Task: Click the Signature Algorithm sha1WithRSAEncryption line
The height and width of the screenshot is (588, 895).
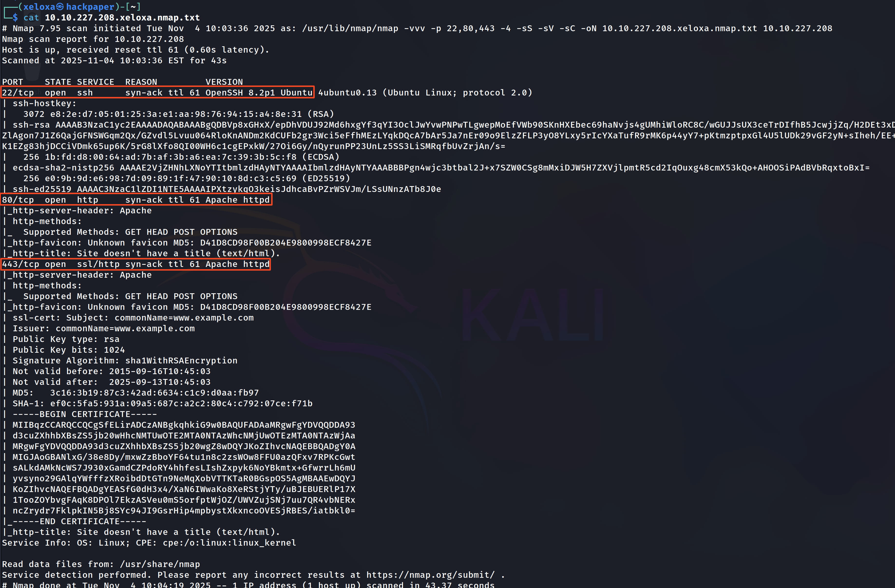Action: pyautogui.click(x=125, y=360)
